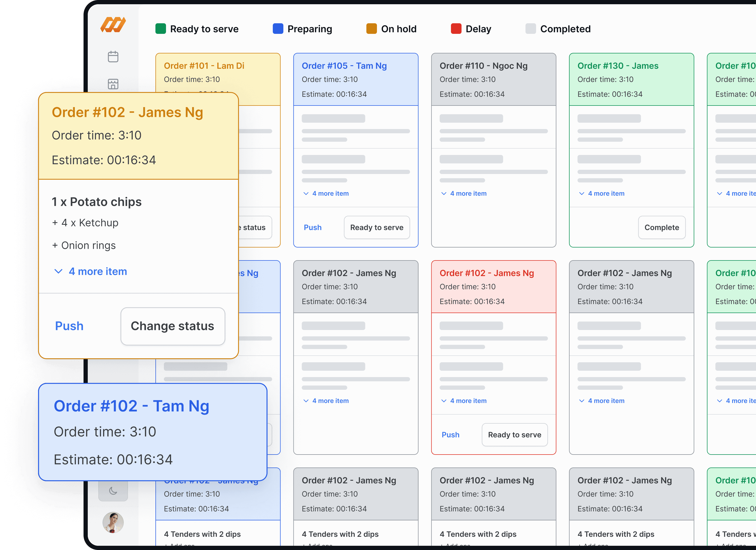Viewport: 756px width, 550px height.
Task: Filter by On hold legend
Action: point(391,29)
